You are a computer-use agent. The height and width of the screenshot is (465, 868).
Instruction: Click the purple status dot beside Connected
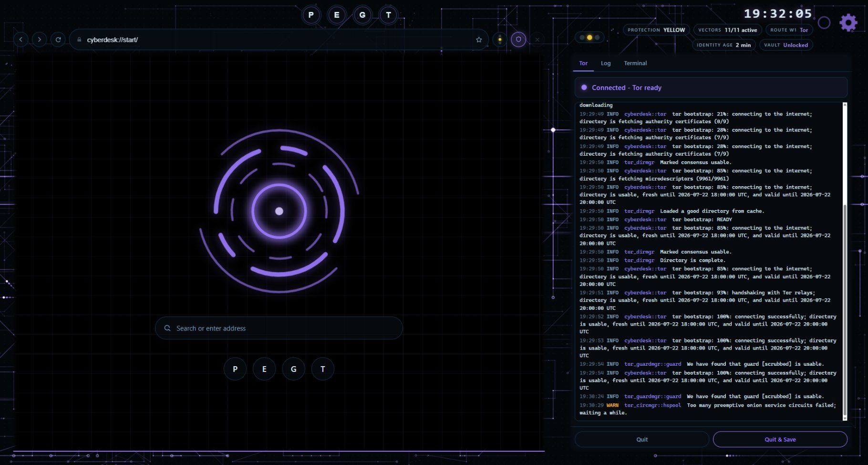coord(584,87)
